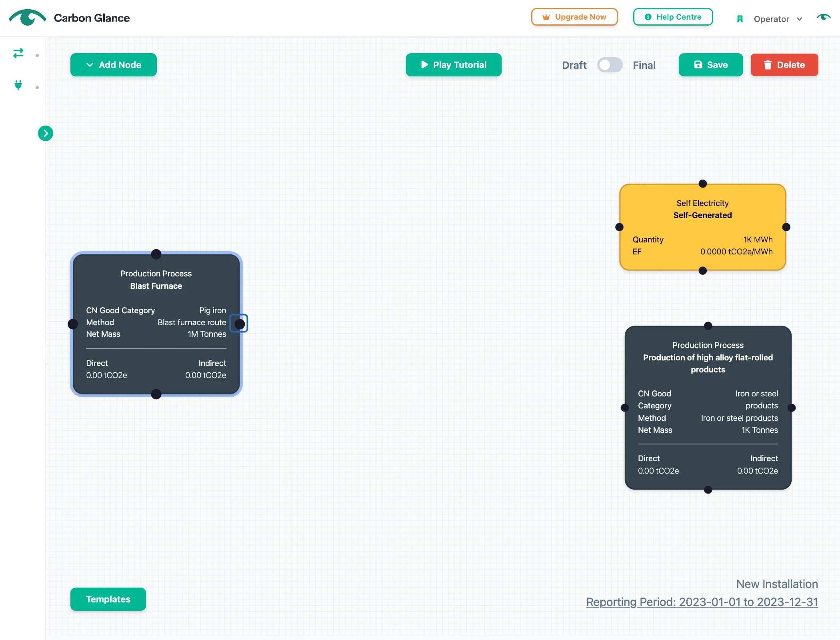Open the electric plug sidebar icon
This screenshot has height=640, width=840.
18,85
